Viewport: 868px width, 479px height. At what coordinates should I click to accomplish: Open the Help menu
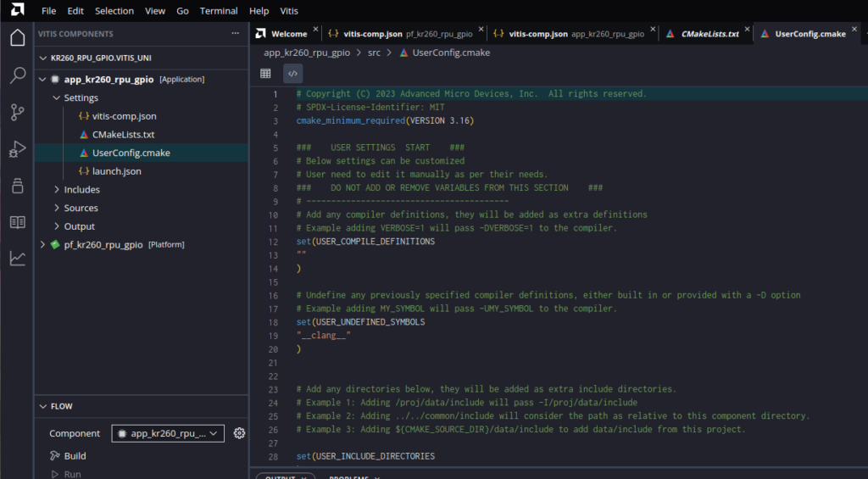[x=259, y=10]
